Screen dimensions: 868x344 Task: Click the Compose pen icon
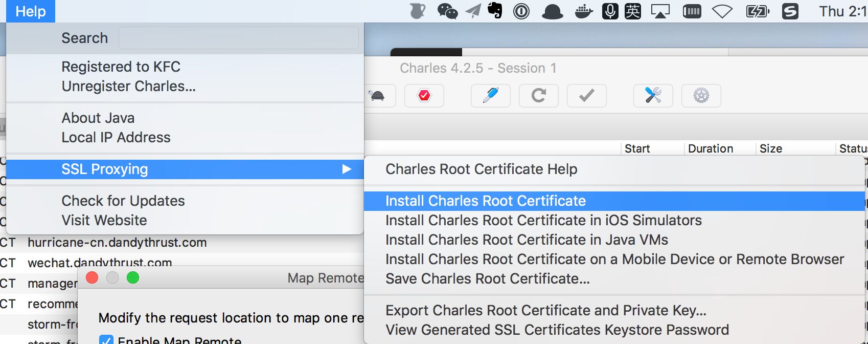(x=491, y=96)
